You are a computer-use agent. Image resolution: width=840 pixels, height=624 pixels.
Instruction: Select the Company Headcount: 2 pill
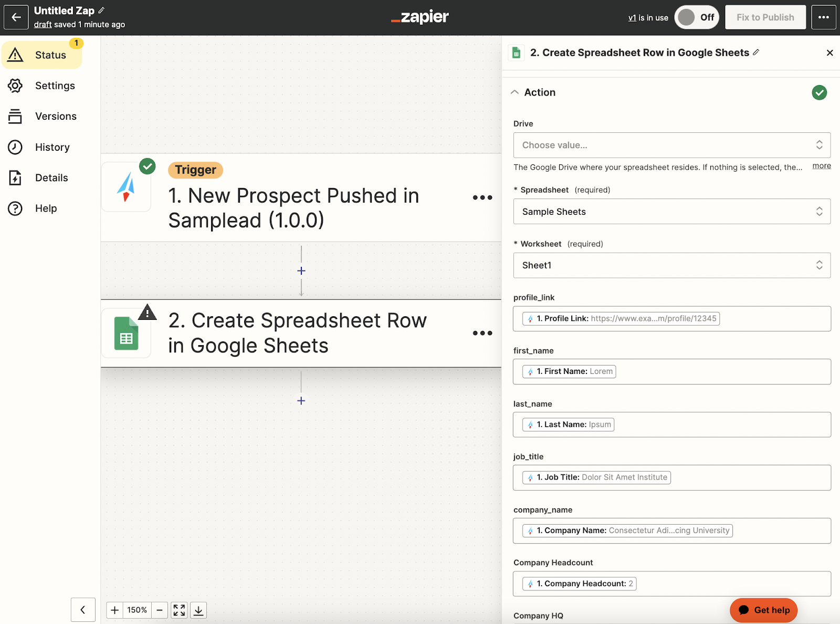579,584
